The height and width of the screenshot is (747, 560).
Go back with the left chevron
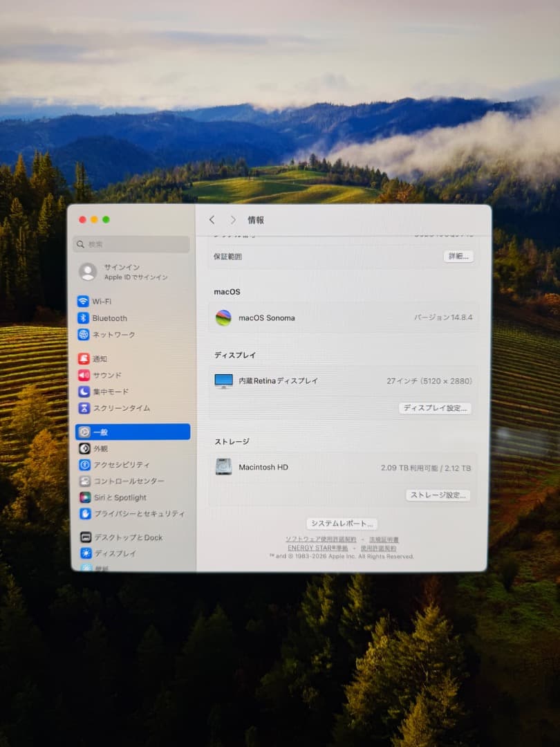pos(212,220)
